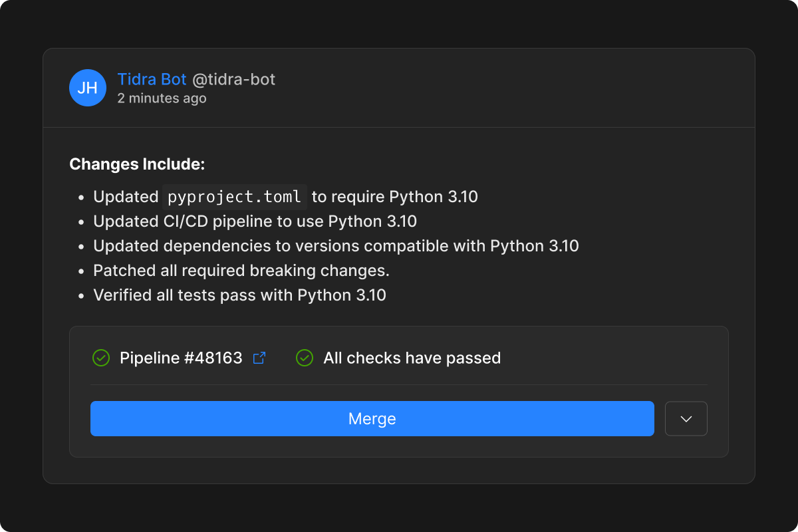Click the "Verified all tests pass" bullet

(239, 295)
